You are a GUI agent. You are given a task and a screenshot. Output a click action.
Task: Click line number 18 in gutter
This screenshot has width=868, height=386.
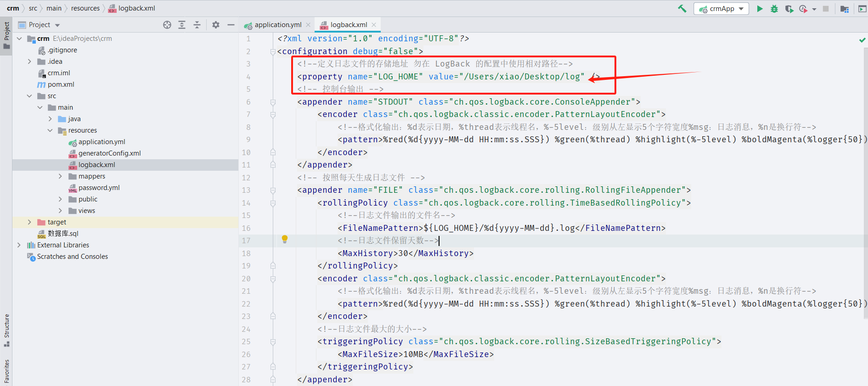pos(246,253)
